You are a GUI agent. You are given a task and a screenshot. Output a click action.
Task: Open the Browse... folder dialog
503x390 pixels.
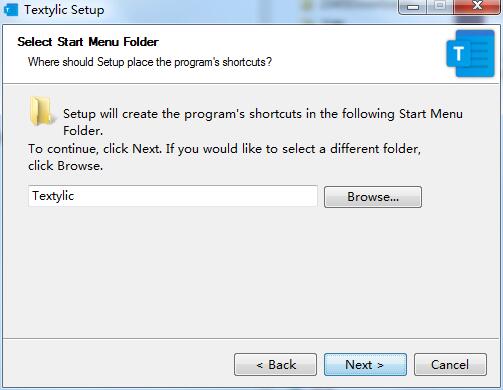tap(373, 197)
